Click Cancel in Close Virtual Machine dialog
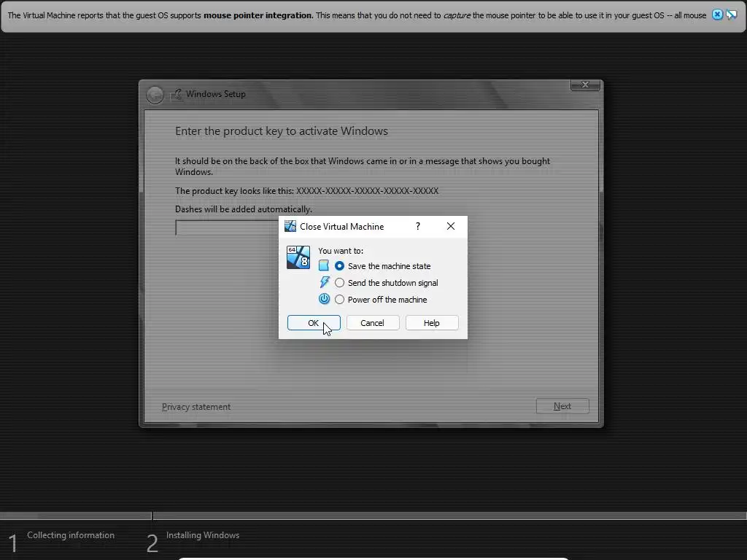 (373, 323)
